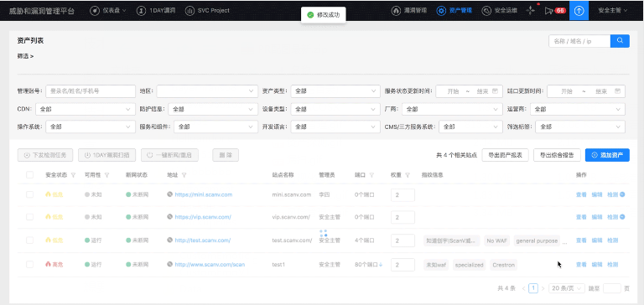Image resolution: width=644 pixels, height=305 pixels.
Task: Focus the 名称/域名/ip search field
Action: pos(579,41)
